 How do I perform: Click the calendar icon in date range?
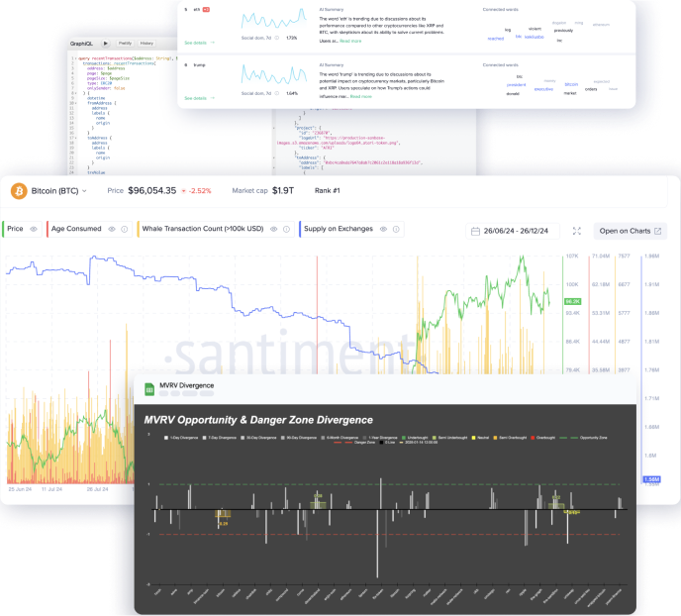pyautogui.click(x=475, y=231)
